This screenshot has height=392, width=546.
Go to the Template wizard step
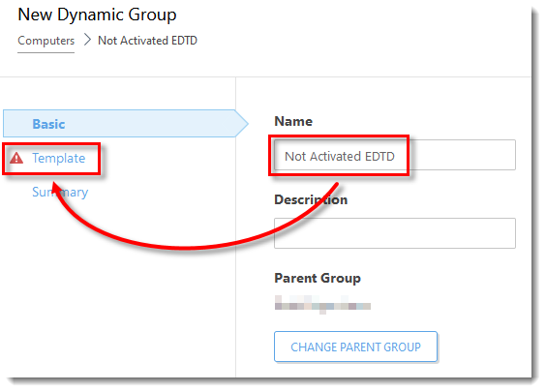pyautogui.click(x=58, y=158)
